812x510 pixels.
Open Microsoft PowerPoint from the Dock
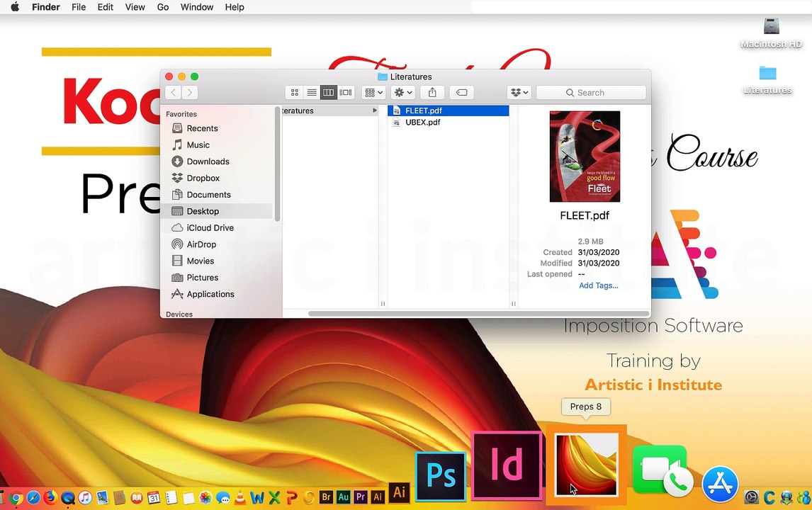tap(291, 497)
